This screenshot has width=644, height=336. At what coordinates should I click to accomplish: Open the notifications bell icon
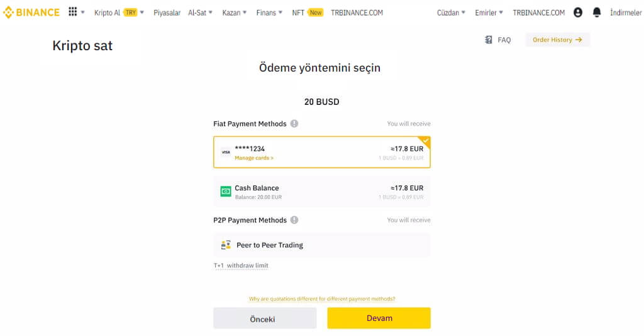coord(597,13)
